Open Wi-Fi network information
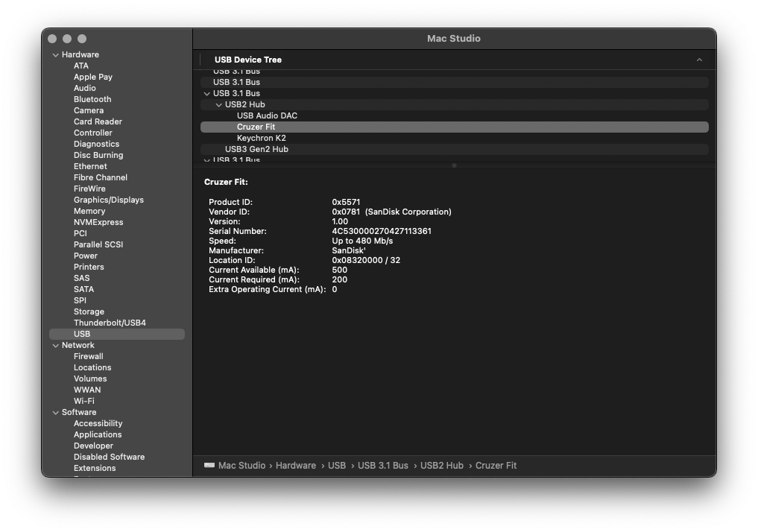Screen dimensions: 758x532 point(84,401)
